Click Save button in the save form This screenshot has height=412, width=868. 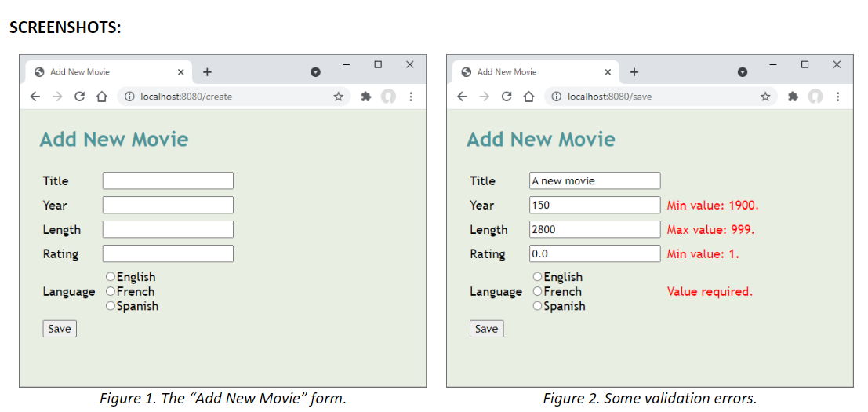click(x=487, y=328)
